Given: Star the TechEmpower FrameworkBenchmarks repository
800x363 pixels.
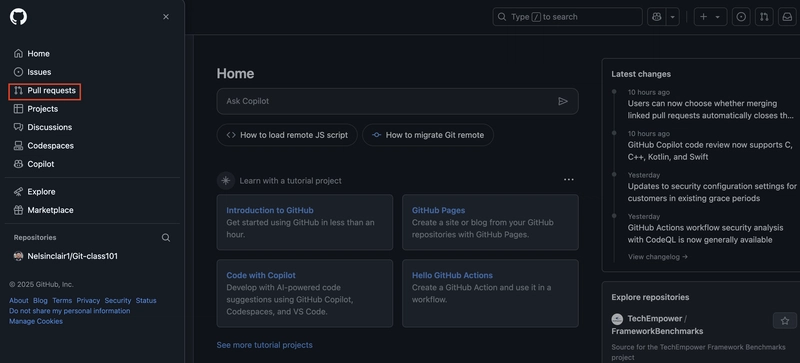Looking at the screenshot, I should pyautogui.click(x=785, y=321).
